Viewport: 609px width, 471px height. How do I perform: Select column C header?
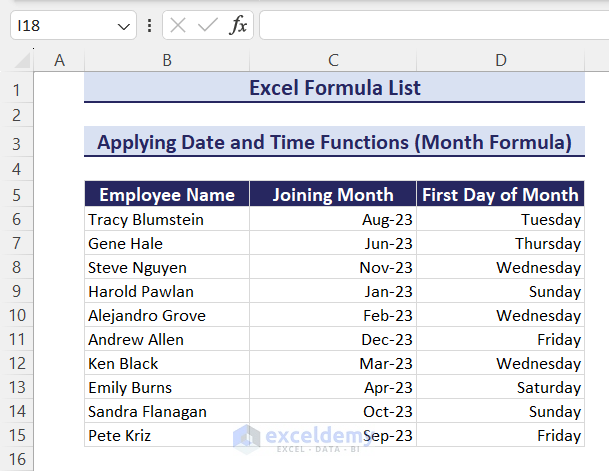click(333, 61)
